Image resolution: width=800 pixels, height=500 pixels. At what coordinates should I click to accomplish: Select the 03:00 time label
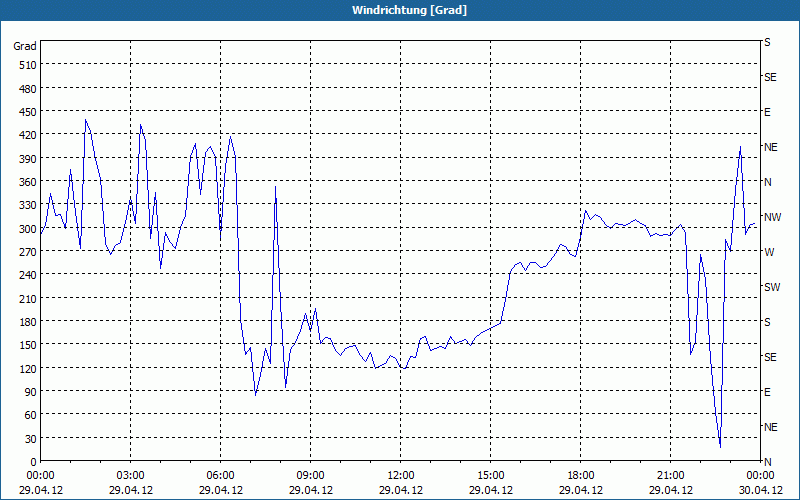point(131,476)
